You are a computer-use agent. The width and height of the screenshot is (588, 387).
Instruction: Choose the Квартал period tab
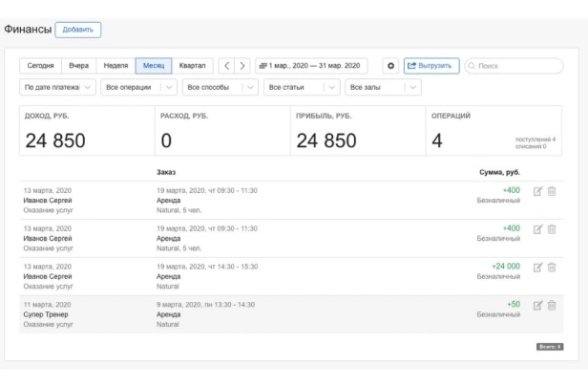(192, 66)
